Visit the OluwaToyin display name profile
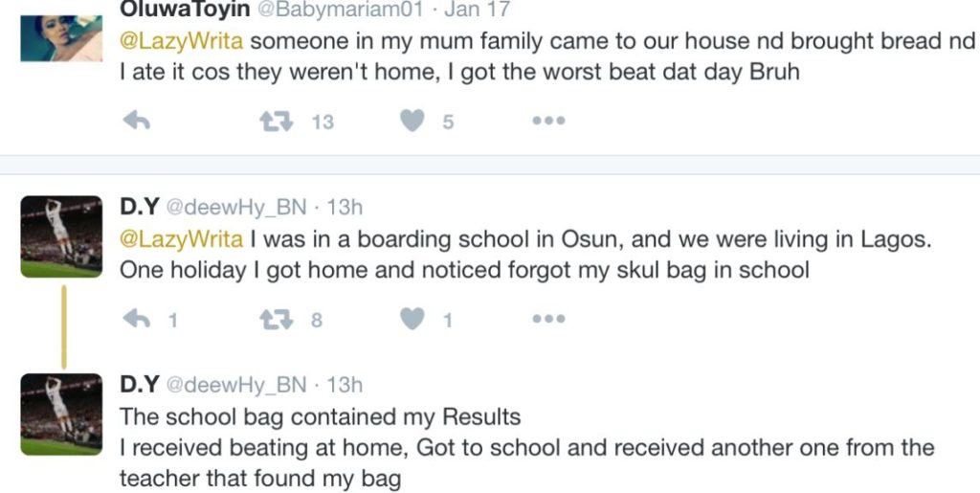The image size is (980, 493). coord(185,10)
